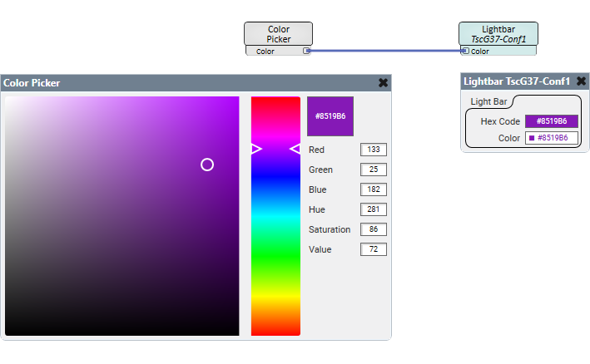Click the Hex Code field in Lightbar

pos(551,121)
